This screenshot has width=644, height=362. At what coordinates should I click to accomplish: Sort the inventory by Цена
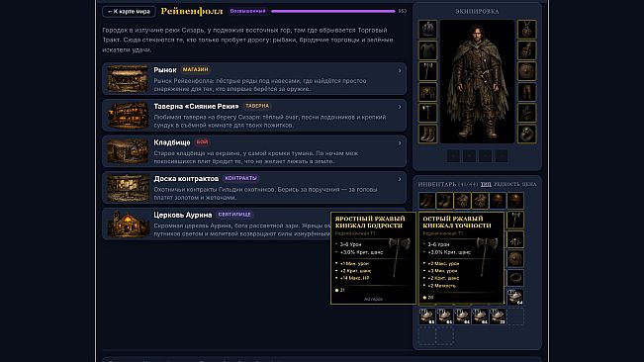point(529,184)
